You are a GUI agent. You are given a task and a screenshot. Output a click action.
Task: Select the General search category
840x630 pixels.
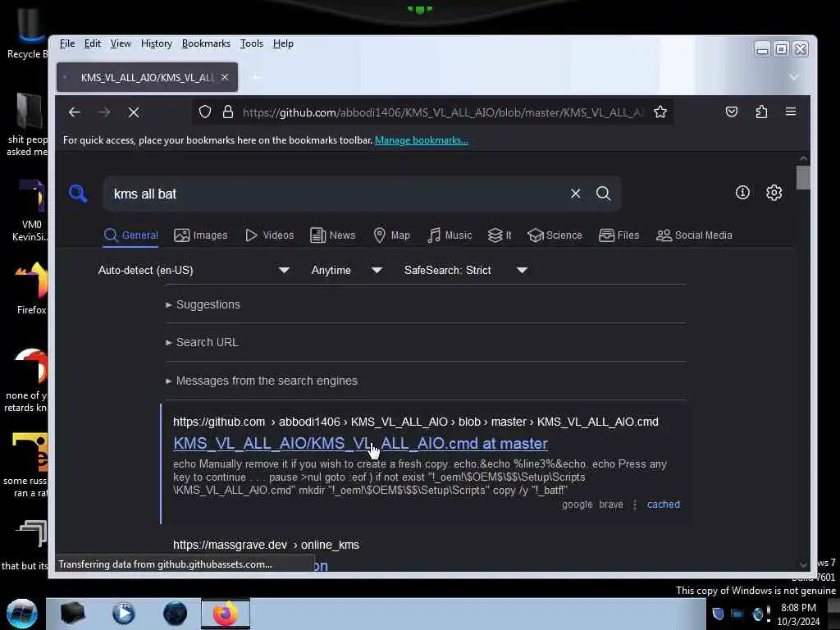pyautogui.click(x=130, y=235)
